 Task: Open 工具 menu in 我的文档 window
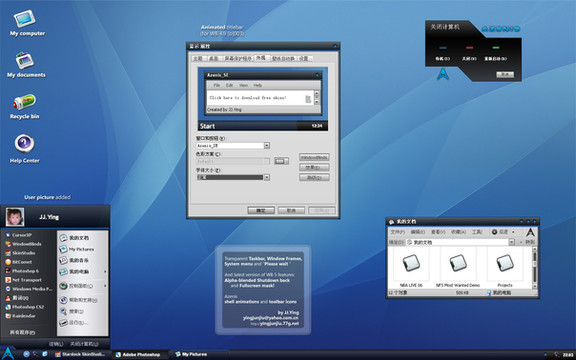tap(477, 232)
